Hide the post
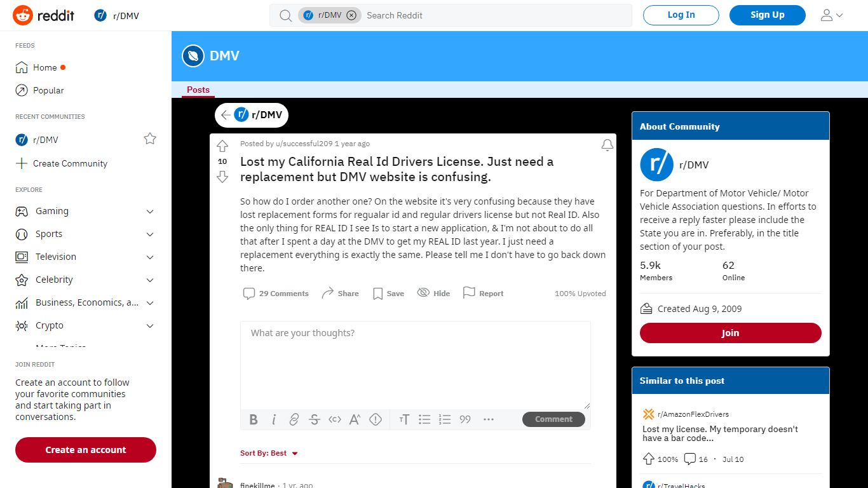Image resolution: width=868 pixels, height=488 pixels. [x=433, y=294]
